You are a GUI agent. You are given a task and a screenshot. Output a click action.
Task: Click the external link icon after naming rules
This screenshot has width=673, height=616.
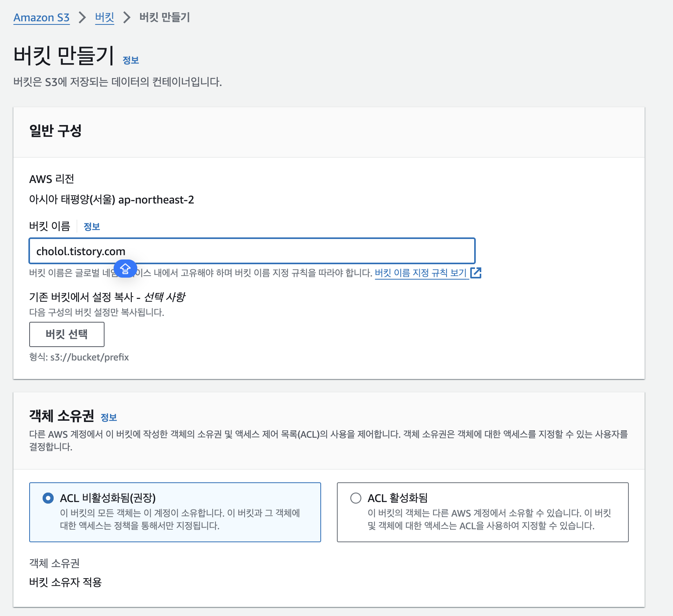(476, 273)
